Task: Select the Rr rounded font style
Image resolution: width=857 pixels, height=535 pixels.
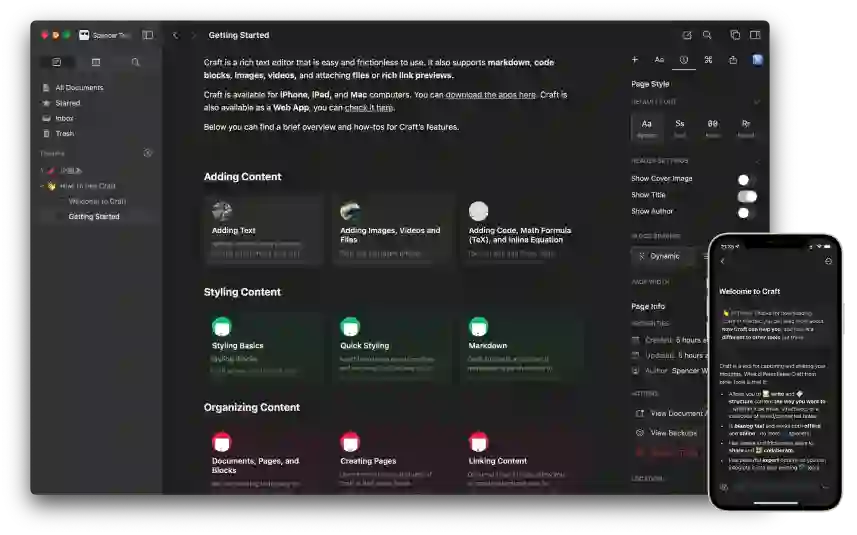Action: pos(746,128)
